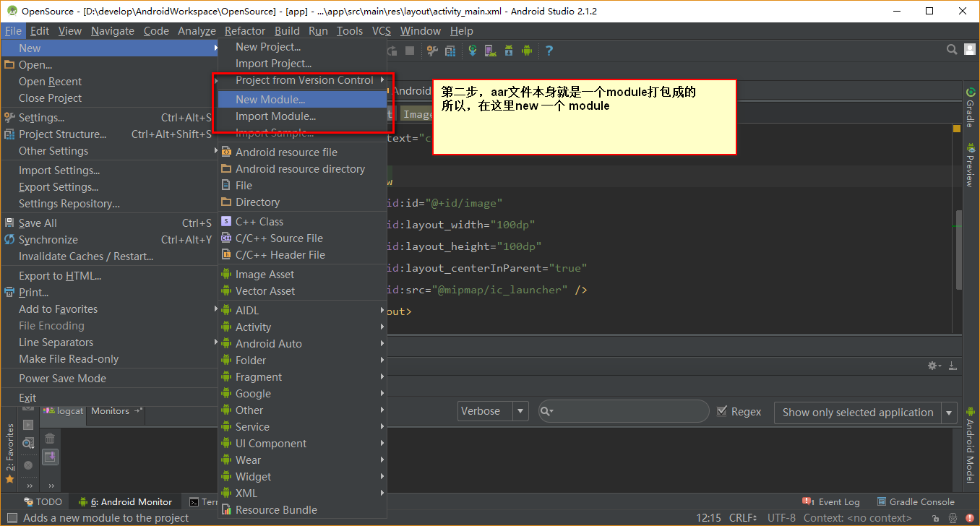
Task: Open the TODO tool window
Action: pos(43,502)
